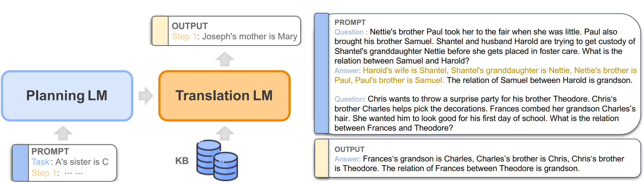The image size is (644, 184).
Task: Click the 'Answer' label with Harold's wife text
Action: pyautogui.click(x=347, y=70)
